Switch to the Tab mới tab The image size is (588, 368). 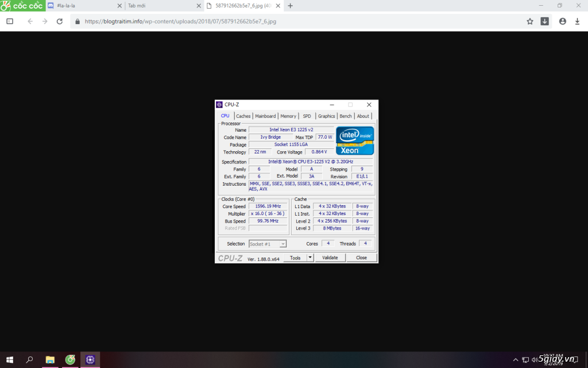pos(164,6)
